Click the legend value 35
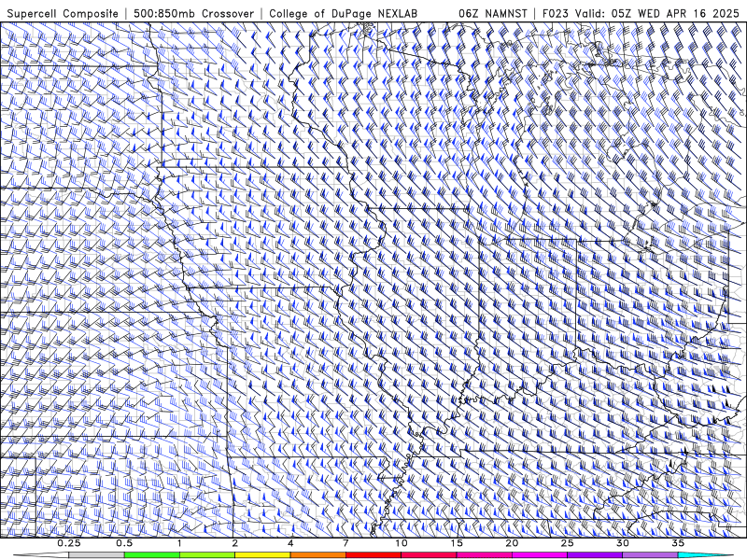 (x=678, y=543)
